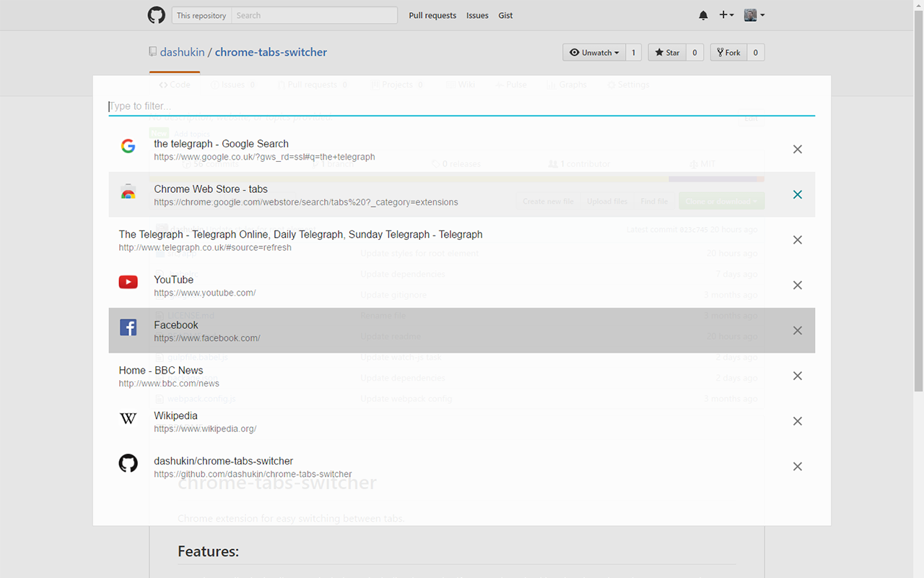The image size is (924, 578).
Task: Open the plus create-new dropdown
Action: point(726,15)
